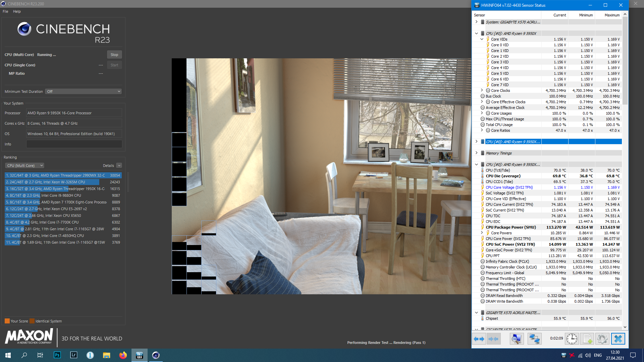Click the log file icon with plus

pos(587,339)
